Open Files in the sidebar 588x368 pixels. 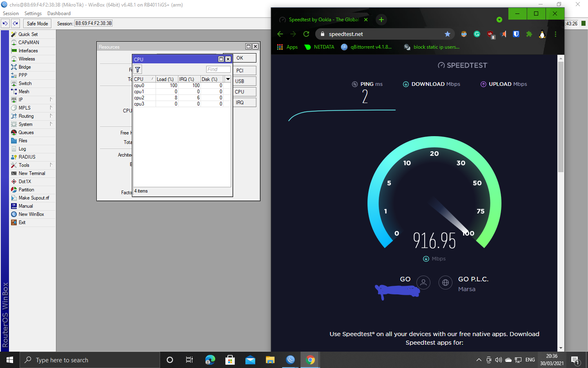click(x=33, y=141)
